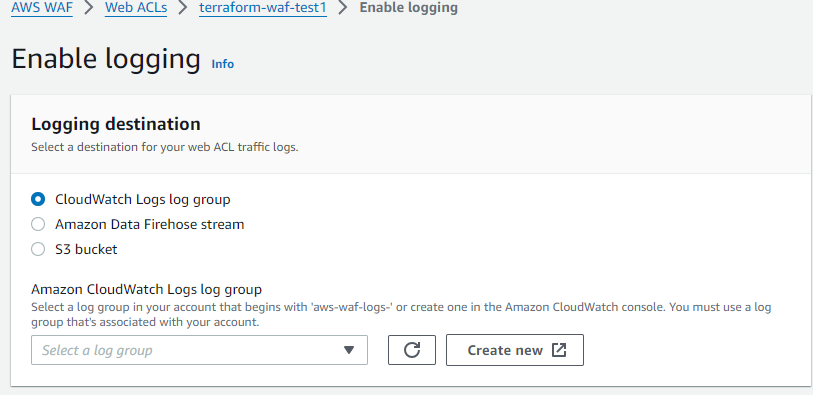Click the breadcrumb chevron after AWS WAF
This screenshot has width=813, height=395.
pyautogui.click(x=89, y=8)
